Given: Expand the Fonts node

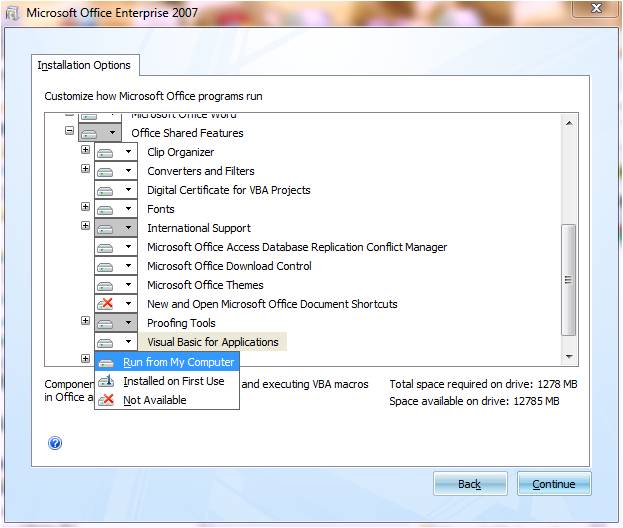Looking at the screenshot, I should [x=85, y=207].
